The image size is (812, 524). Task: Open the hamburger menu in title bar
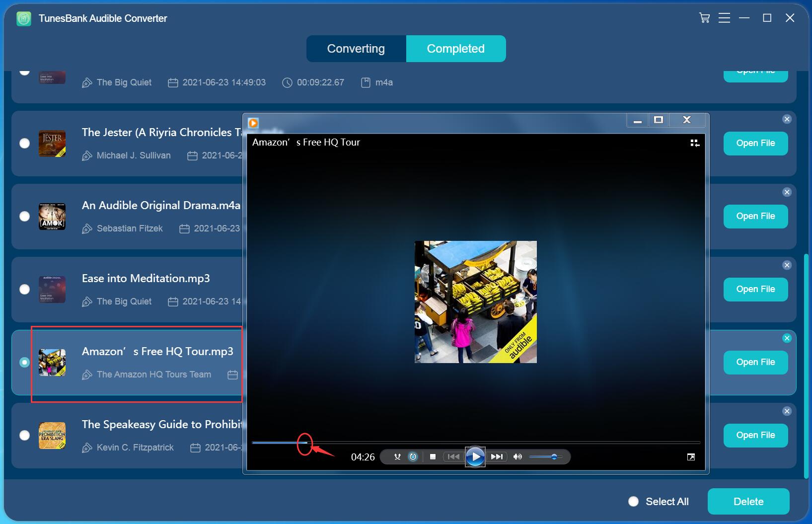tap(724, 18)
